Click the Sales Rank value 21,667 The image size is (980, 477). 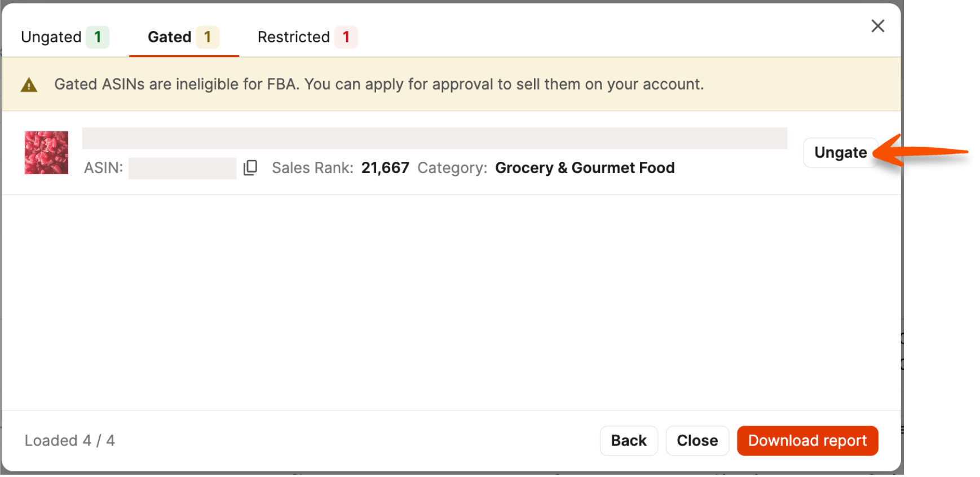pos(385,168)
